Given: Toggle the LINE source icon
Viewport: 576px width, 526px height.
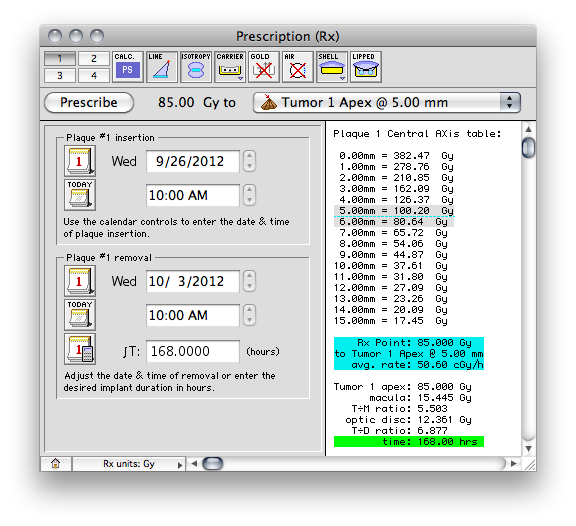Looking at the screenshot, I should coord(162,66).
